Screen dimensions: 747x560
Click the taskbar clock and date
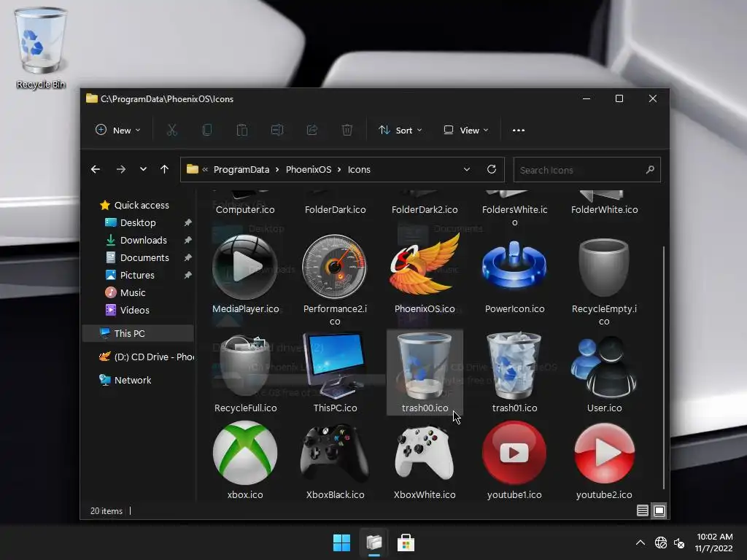(714, 542)
